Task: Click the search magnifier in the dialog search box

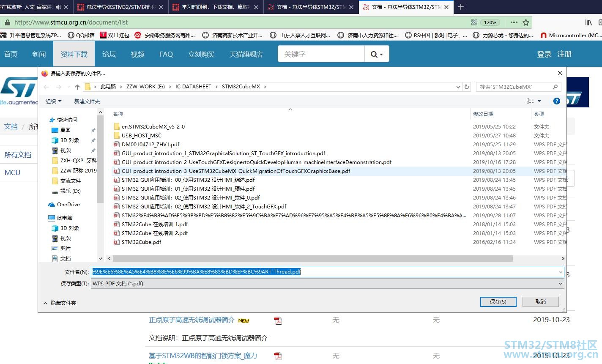Action: [555, 87]
